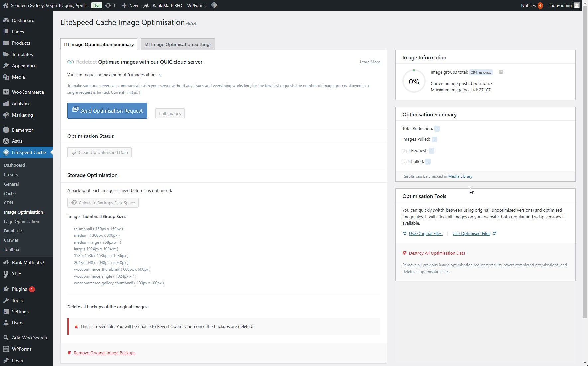Open LiteSpeed Cache Presets submenu
The height and width of the screenshot is (366, 588).
click(11, 174)
